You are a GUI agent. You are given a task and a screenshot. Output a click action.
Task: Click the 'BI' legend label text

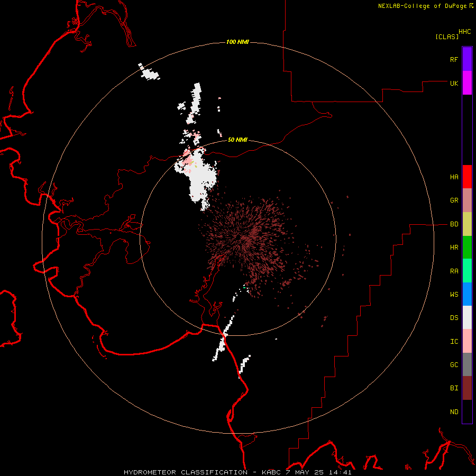(x=454, y=388)
